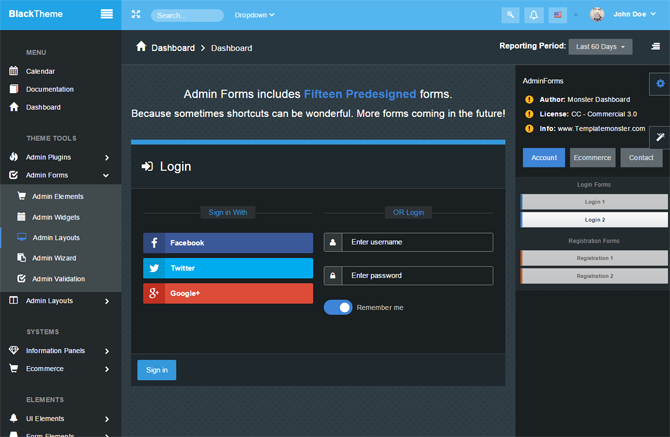This screenshot has width=670, height=437.
Task: Click the Admin Forms checkmark icon
Action: (x=14, y=175)
